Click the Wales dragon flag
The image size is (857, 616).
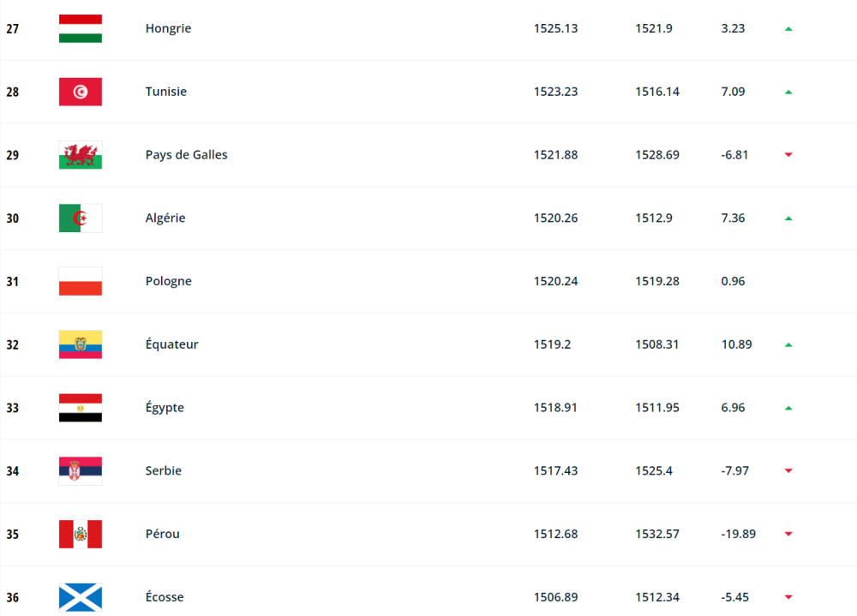tap(80, 155)
